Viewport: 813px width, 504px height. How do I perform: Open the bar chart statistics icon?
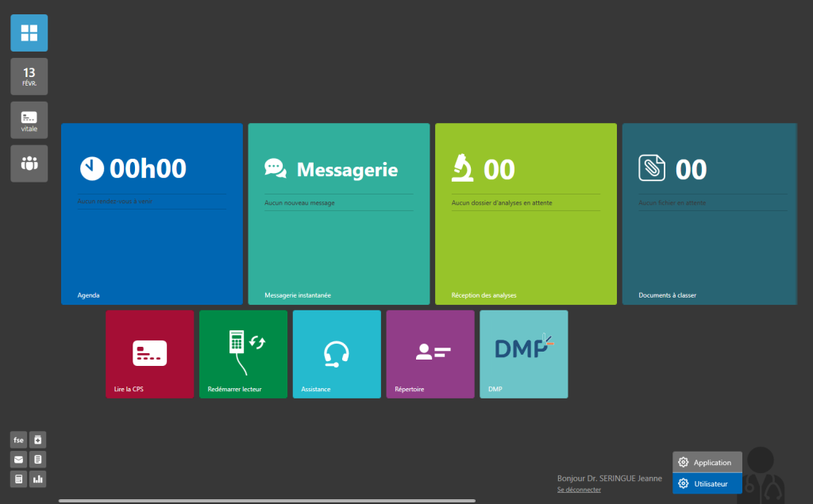tap(38, 479)
